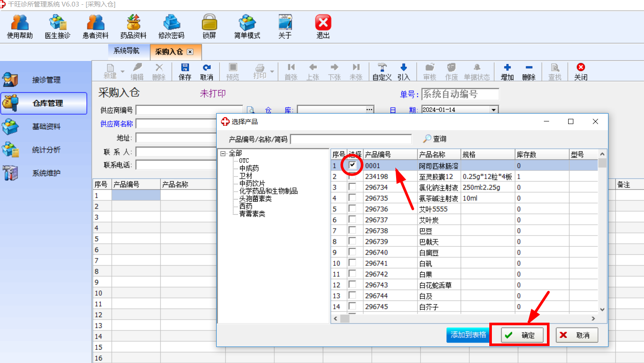
Task: Open the 新建 dropdown arrow
Action: (x=123, y=72)
